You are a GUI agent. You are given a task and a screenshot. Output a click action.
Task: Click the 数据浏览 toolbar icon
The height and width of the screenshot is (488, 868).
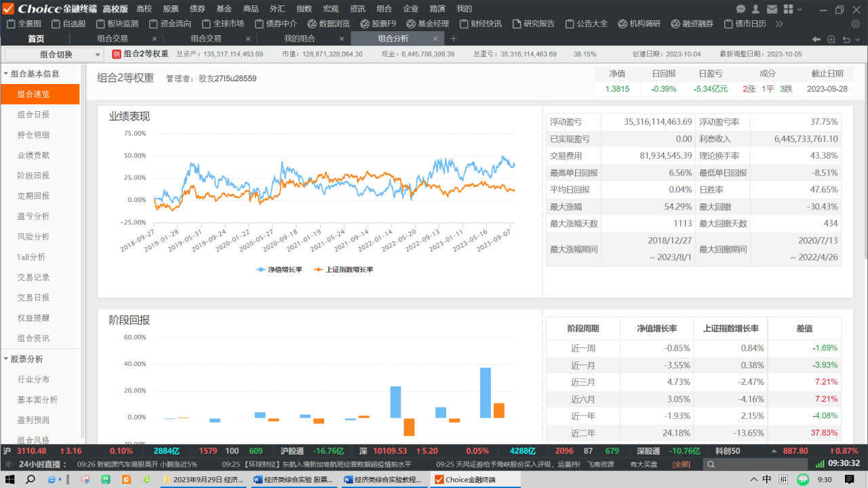click(x=329, y=24)
